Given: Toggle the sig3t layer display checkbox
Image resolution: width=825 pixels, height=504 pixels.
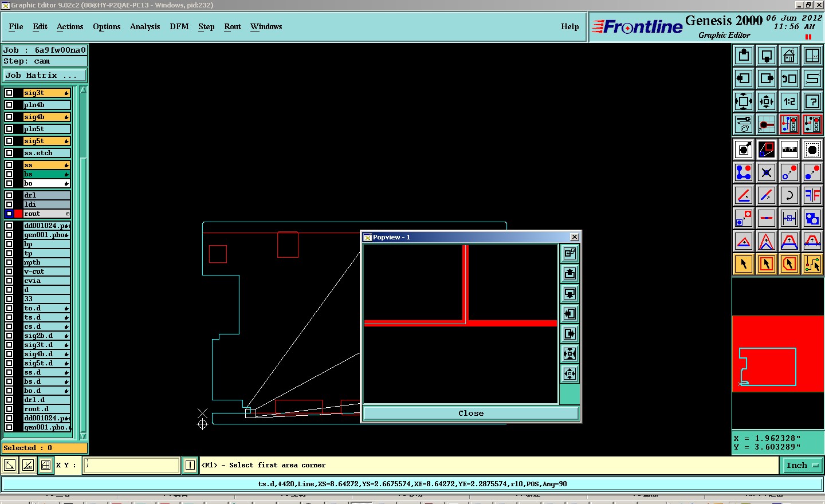Looking at the screenshot, I should coord(9,93).
